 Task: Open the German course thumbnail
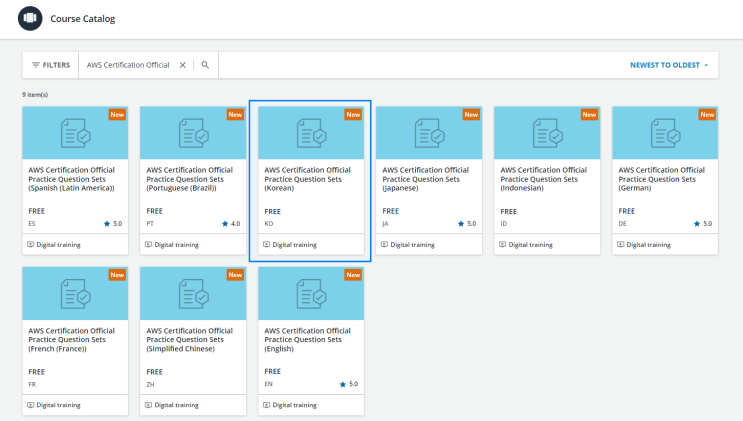pos(665,133)
